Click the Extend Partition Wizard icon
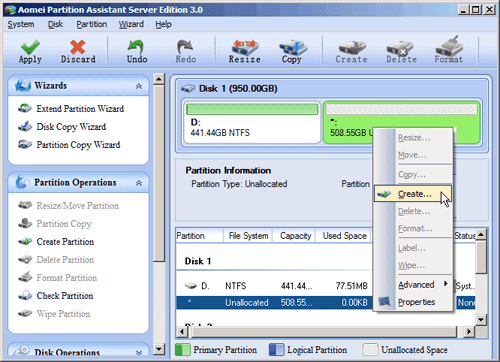This screenshot has width=500, height=362. pyautogui.click(x=25, y=108)
